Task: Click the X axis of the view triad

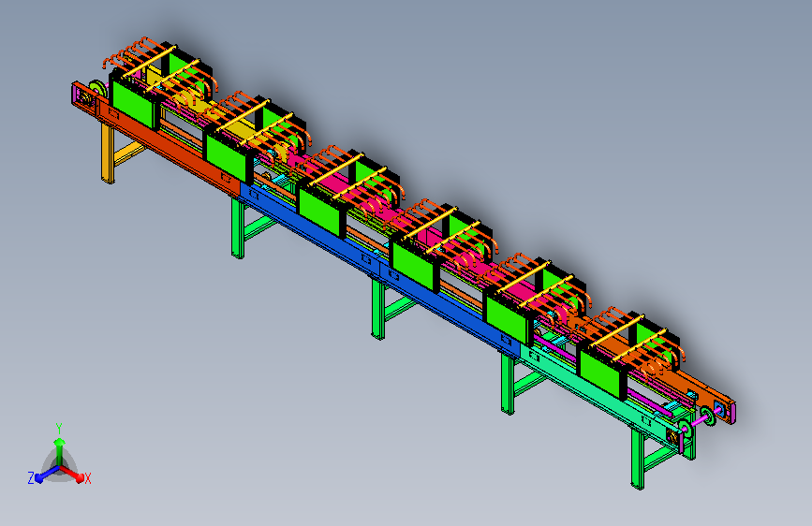Action: 74,474
